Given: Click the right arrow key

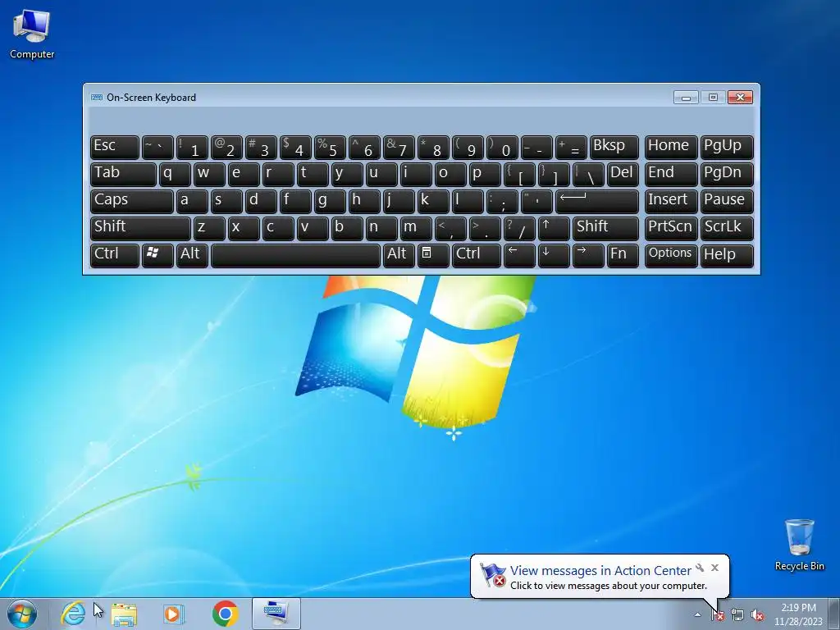Looking at the screenshot, I should click(x=587, y=255).
